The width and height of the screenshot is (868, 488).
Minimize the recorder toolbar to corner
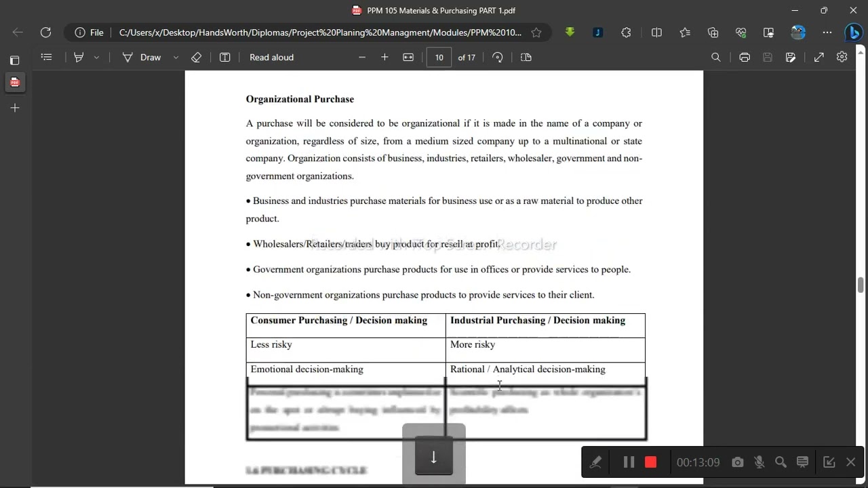829,462
